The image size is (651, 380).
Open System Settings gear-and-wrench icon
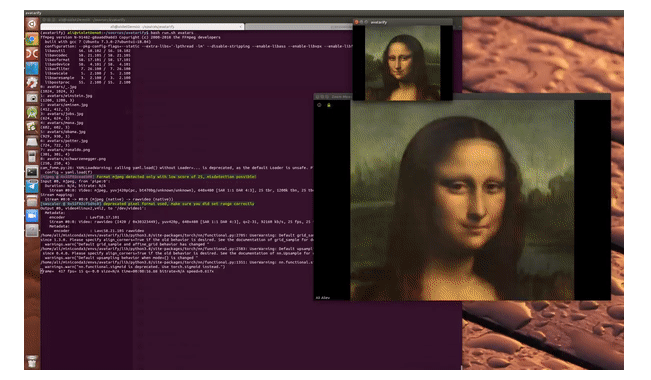(x=32, y=83)
